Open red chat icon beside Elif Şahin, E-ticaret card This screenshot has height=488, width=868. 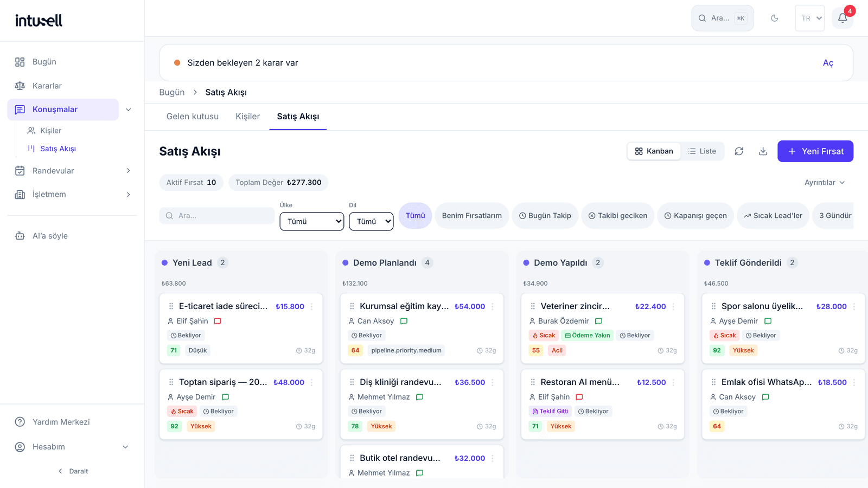tap(218, 321)
